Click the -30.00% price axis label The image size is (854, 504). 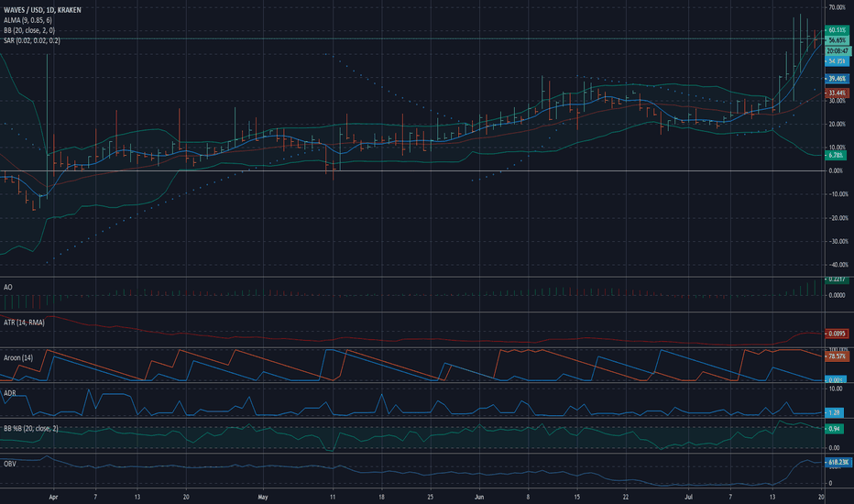point(838,241)
